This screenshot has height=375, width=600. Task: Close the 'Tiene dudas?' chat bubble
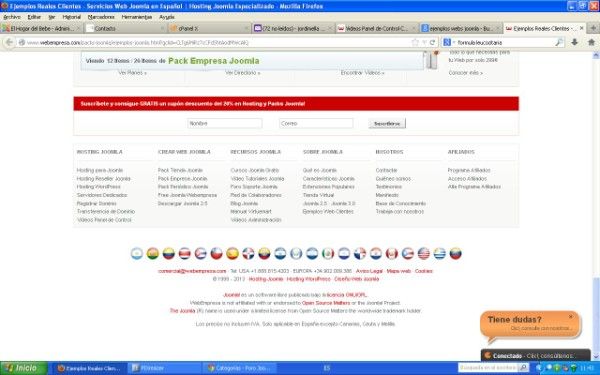click(571, 316)
